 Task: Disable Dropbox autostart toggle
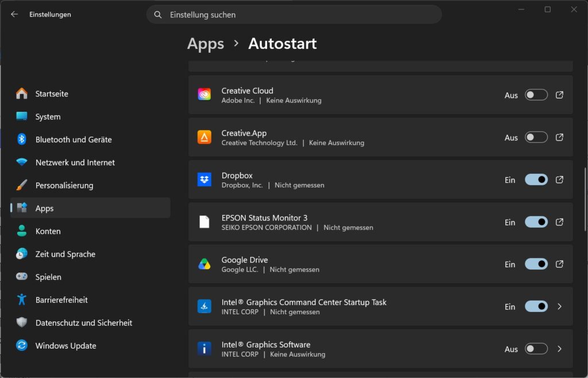click(x=536, y=180)
